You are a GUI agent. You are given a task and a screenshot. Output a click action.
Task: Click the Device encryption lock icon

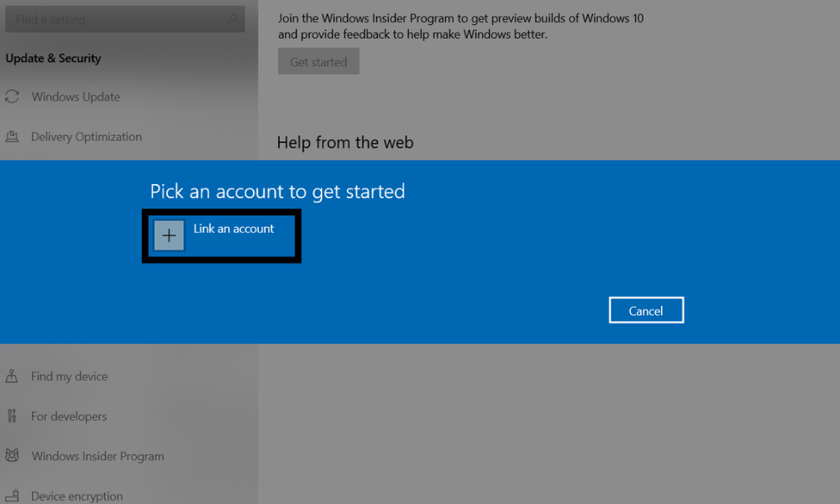(x=13, y=496)
